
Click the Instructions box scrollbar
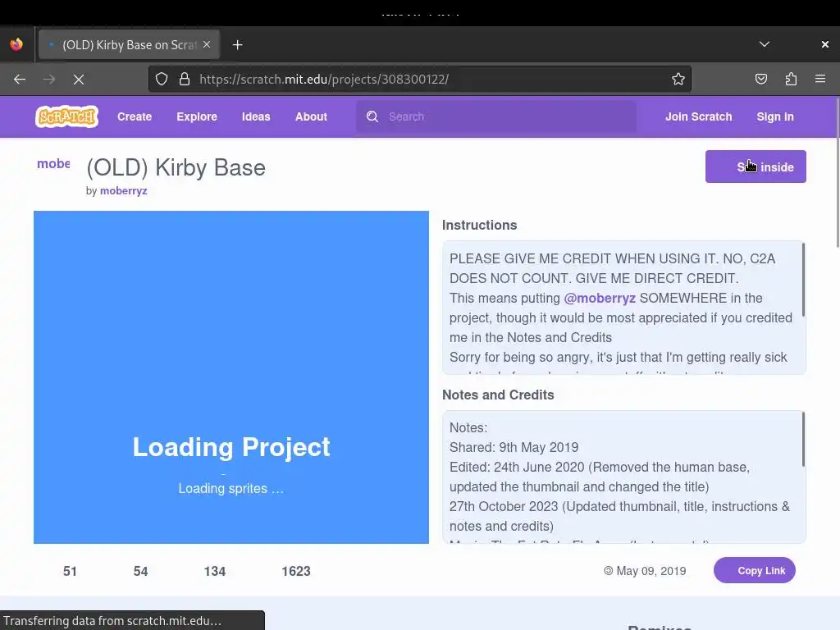(x=803, y=280)
